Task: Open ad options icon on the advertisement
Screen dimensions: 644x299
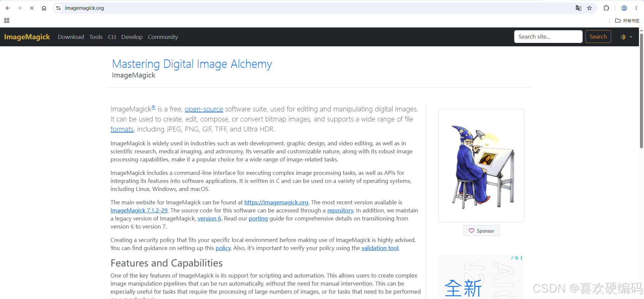Action: click(521, 258)
